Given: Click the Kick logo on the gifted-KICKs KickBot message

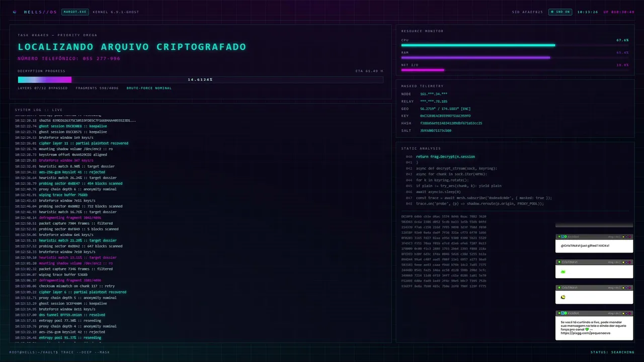Looking at the screenshot, I should (x=558, y=236).
